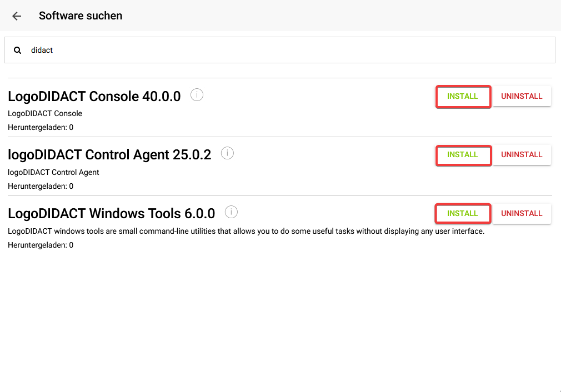The height and width of the screenshot is (392, 561).
Task: Select the LogoDIDACT Windows Tools 6.0.0 title
Action: 111,214
